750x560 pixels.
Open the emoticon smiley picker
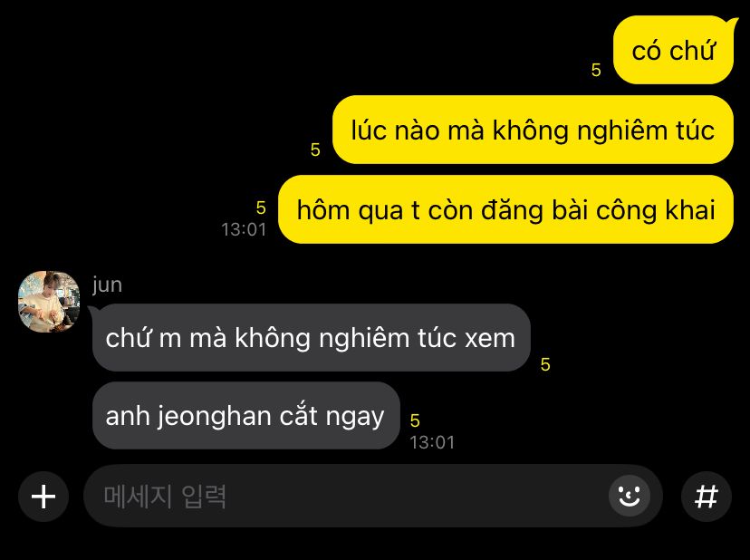tap(629, 496)
